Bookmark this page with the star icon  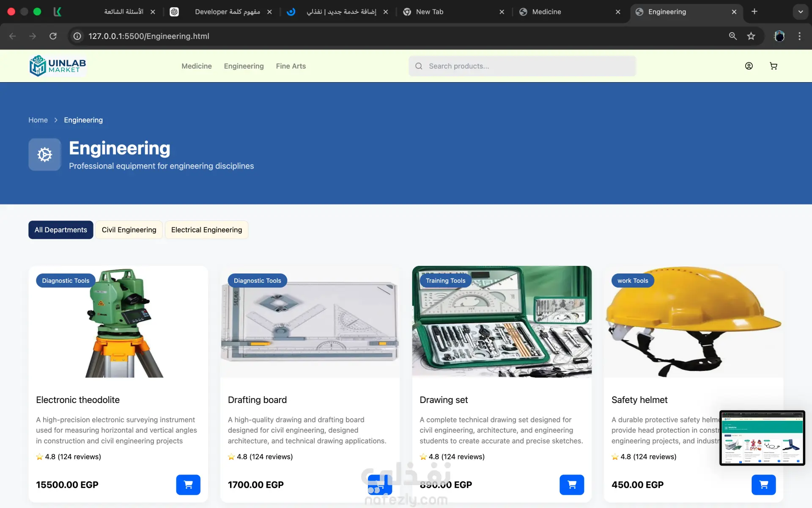tap(751, 36)
